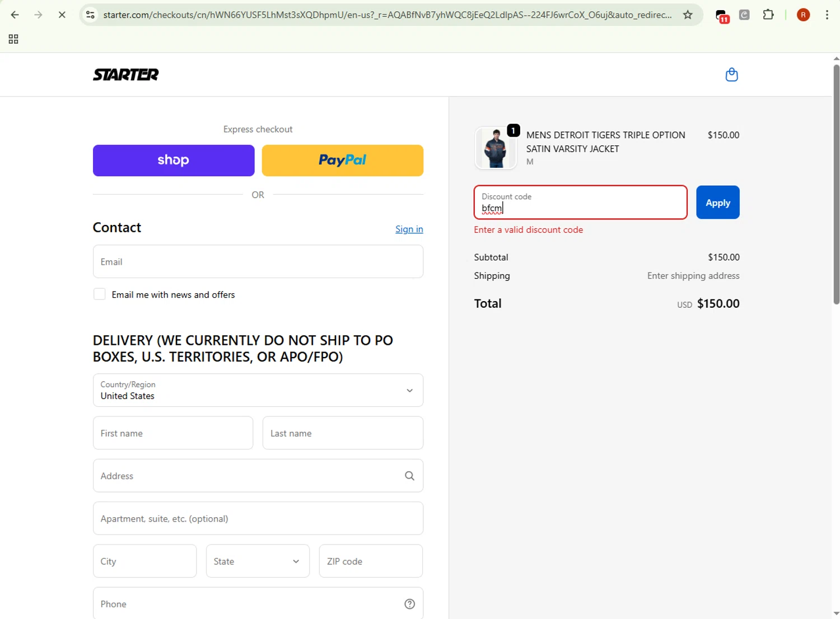Open the Sign in link

(x=409, y=229)
